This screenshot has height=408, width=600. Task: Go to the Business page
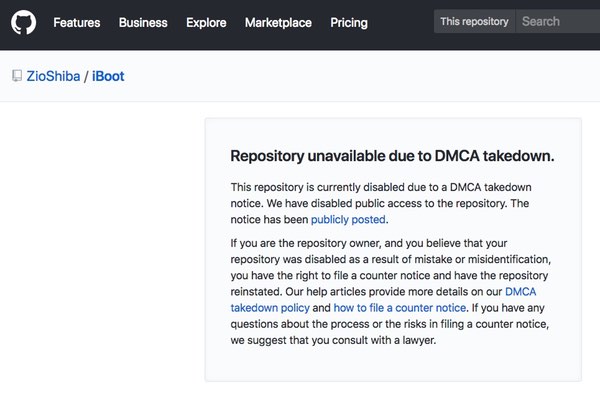click(143, 22)
